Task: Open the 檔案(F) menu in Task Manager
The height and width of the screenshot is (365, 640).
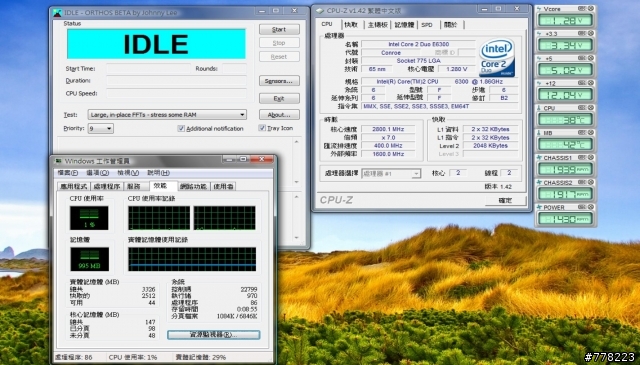Action: [67, 173]
